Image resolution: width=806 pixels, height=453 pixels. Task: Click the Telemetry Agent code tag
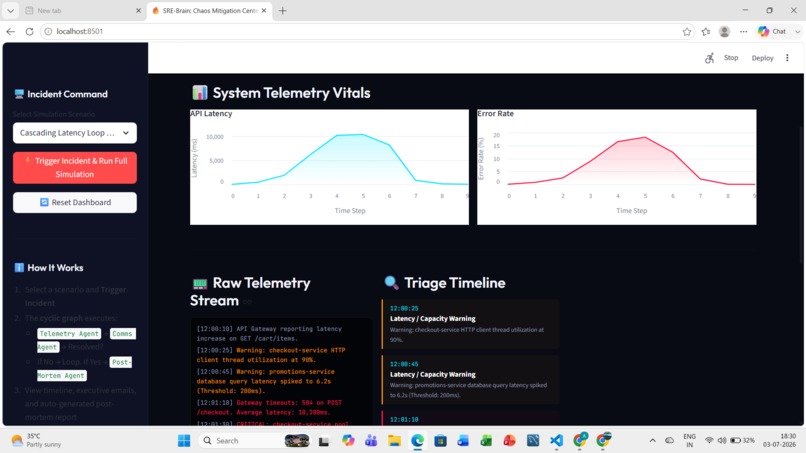coord(69,334)
